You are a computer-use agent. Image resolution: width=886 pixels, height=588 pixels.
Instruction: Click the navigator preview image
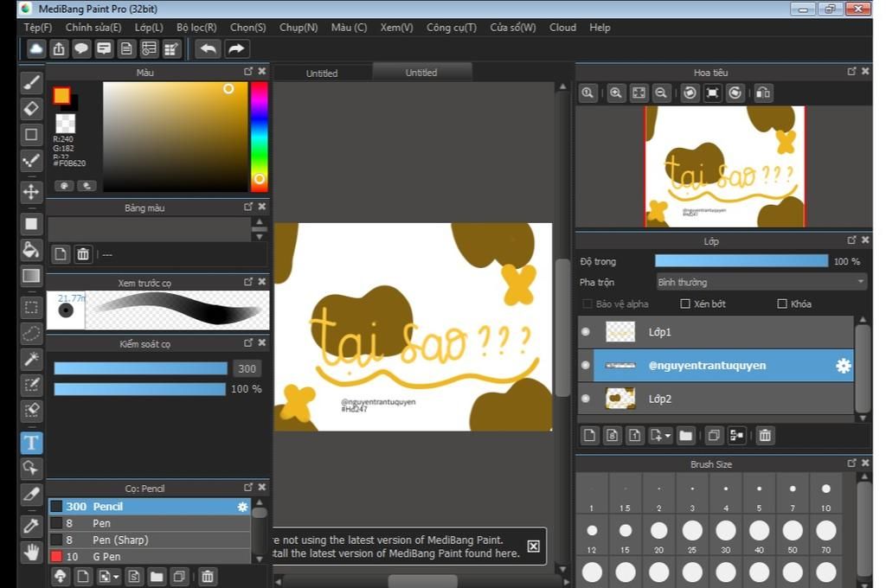tap(725, 167)
